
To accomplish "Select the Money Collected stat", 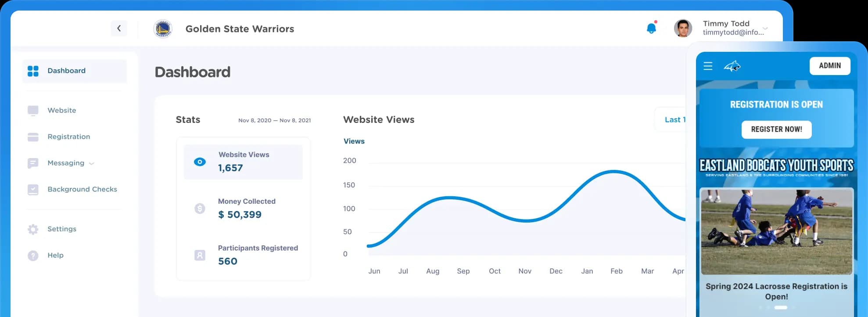I will tap(243, 209).
